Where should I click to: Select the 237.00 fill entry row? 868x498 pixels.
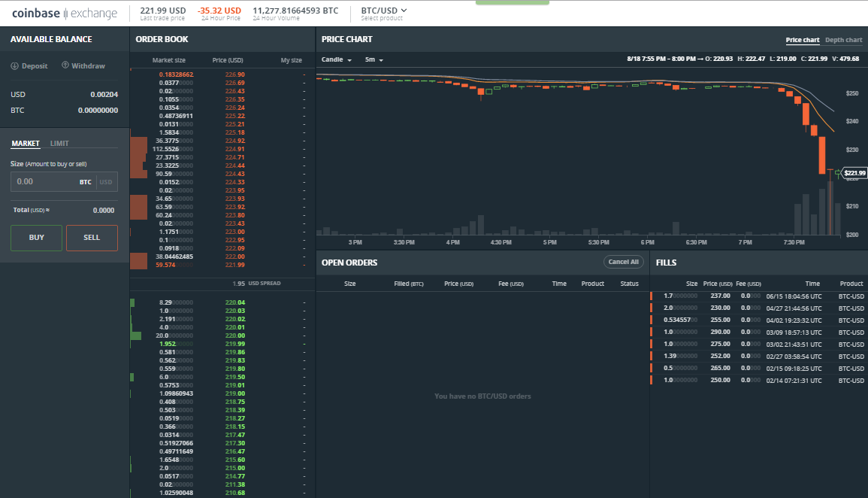point(758,296)
